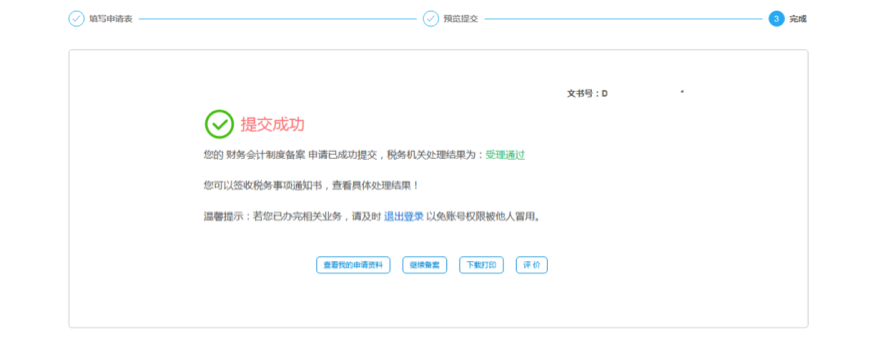Click the 提交成功 heading text
The width and height of the screenshot is (883, 363).
(x=273, y=124)
